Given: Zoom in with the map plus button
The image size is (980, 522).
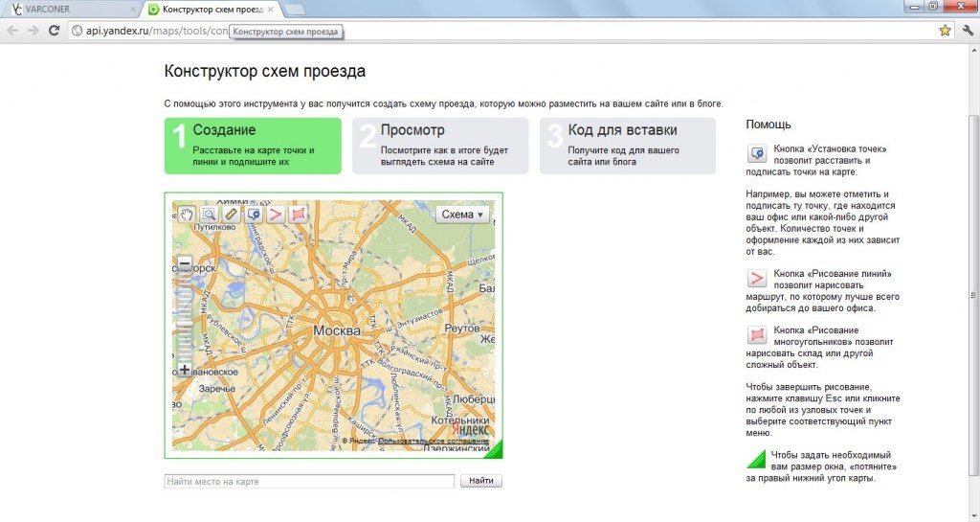Looking at the screenshot, I should click(x=185, y=370).
